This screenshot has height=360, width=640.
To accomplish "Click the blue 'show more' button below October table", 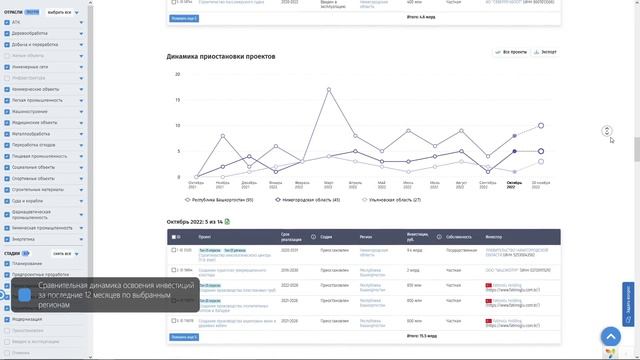I will coord(184,337).
